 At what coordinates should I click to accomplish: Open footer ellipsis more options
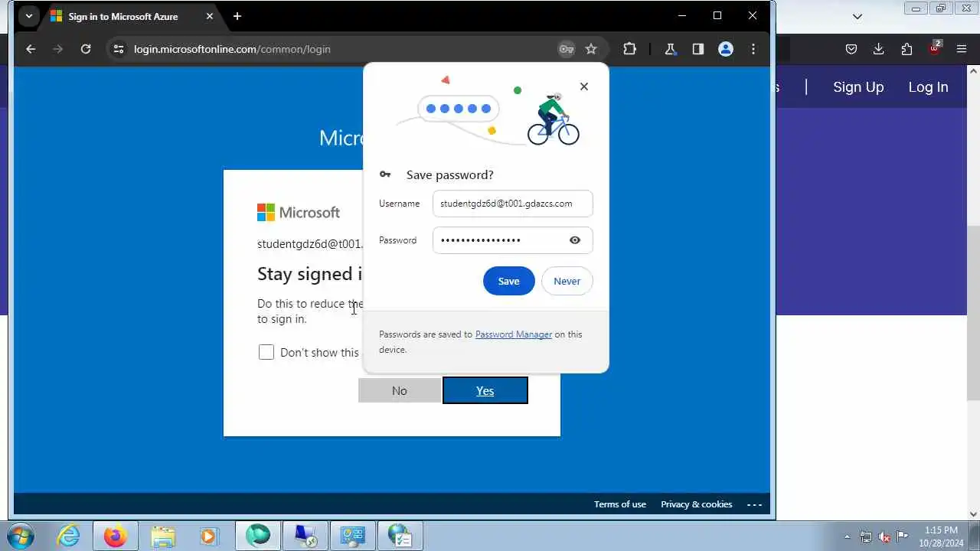click(754, 504)
